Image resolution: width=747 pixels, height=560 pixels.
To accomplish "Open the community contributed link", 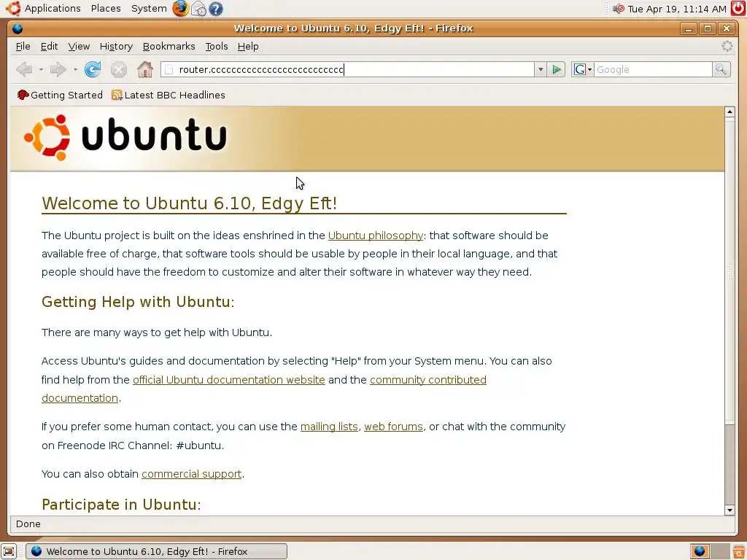I will point(427,379).
